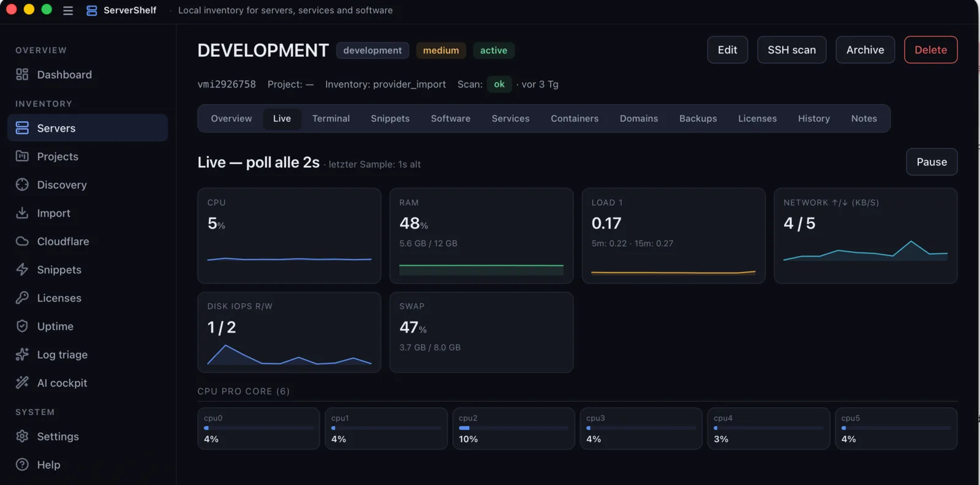Viewport: 980px width, 485px height.
Task: Open Settings in the sidebar
Action: point(88,436)
